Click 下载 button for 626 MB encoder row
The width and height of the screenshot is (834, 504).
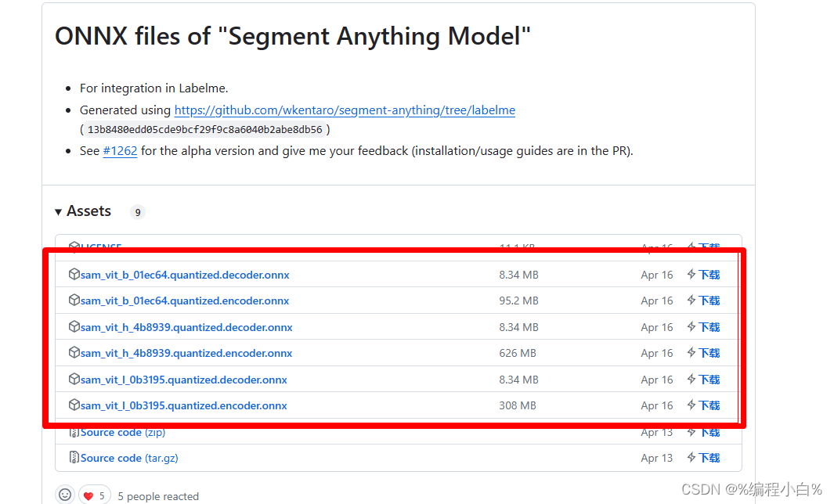pyautogui.click(x=703, y=354)
